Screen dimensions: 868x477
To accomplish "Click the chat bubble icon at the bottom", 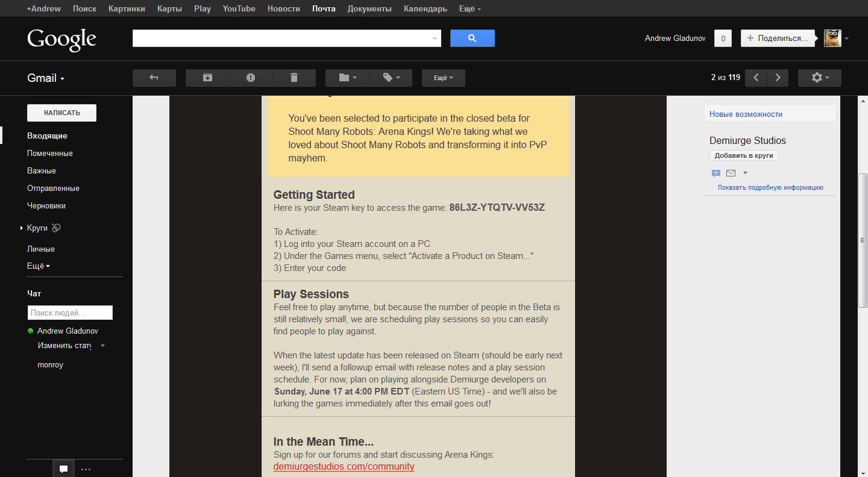I will pos(63,469).
